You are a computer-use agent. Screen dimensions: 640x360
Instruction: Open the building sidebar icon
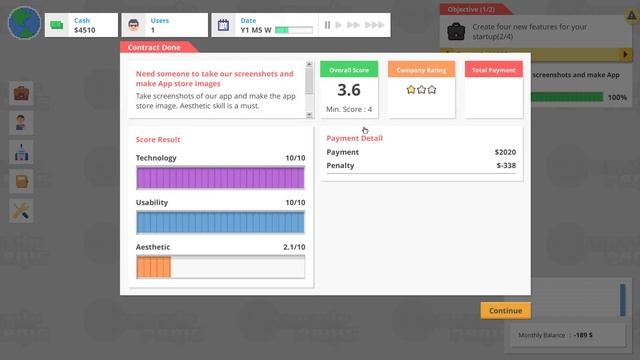(x=21, y=152)
